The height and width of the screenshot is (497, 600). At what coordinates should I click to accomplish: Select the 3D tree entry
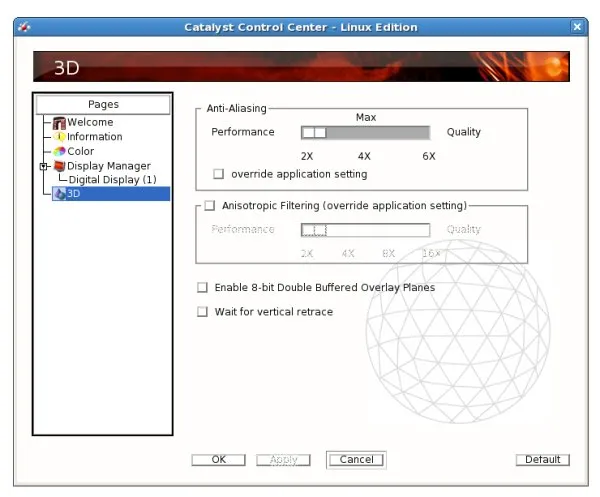click(111, 194)
